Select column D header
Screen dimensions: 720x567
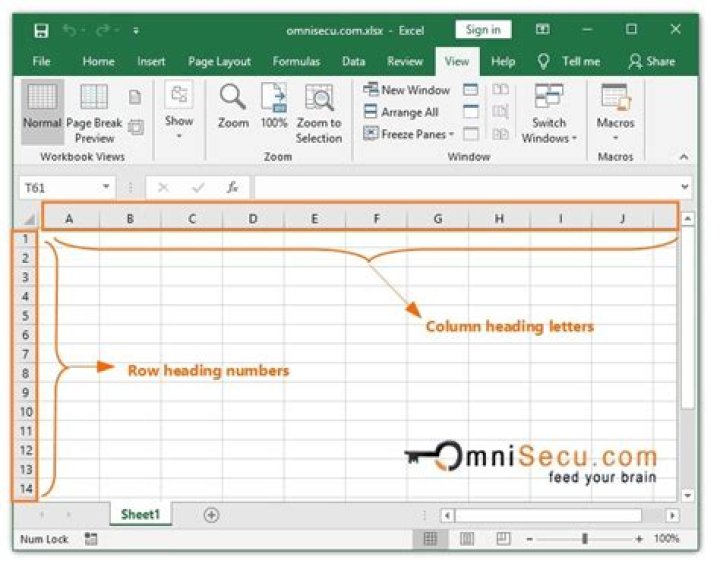[x=253, y=219]
